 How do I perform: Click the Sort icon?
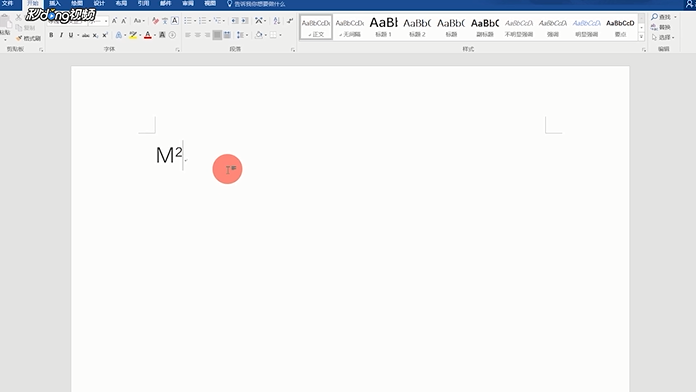coord(277,20)
